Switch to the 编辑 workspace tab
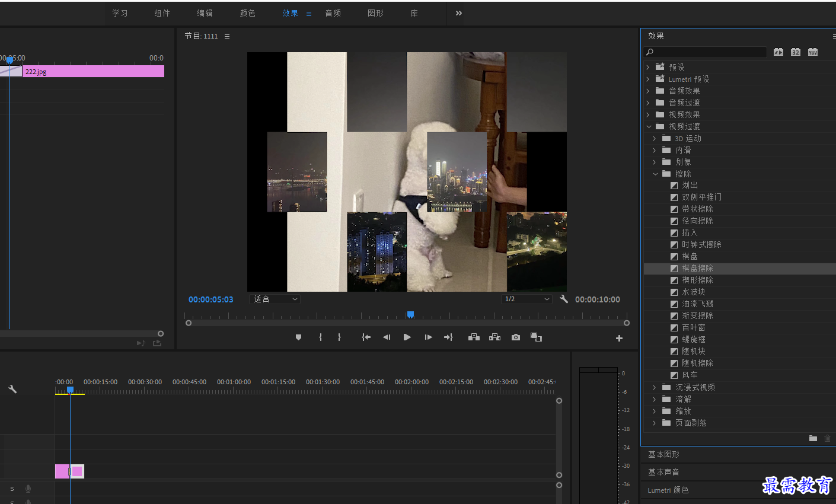The width and height of the screenshot is (836, 504). pyautogui.click(x=205, y=13)
